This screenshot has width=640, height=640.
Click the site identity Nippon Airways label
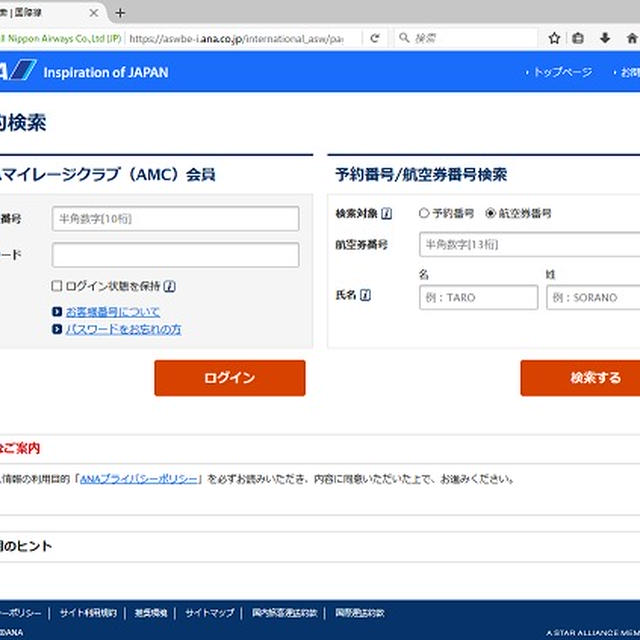(x=61, y=39)
